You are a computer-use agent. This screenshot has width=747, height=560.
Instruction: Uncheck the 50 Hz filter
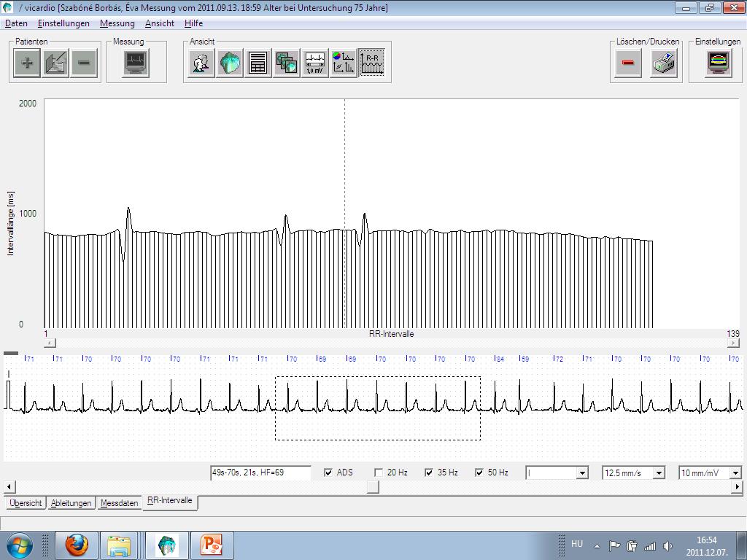(x=479, y=472)
